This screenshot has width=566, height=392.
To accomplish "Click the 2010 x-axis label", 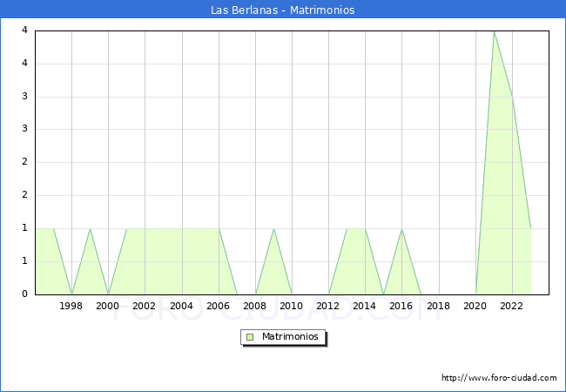I will 292,306.
